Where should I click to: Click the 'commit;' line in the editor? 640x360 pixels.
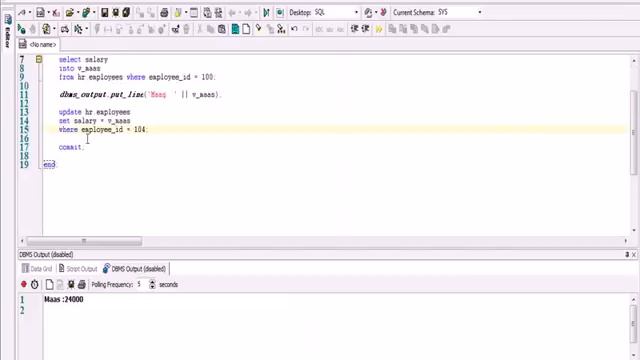click(71, 147)
